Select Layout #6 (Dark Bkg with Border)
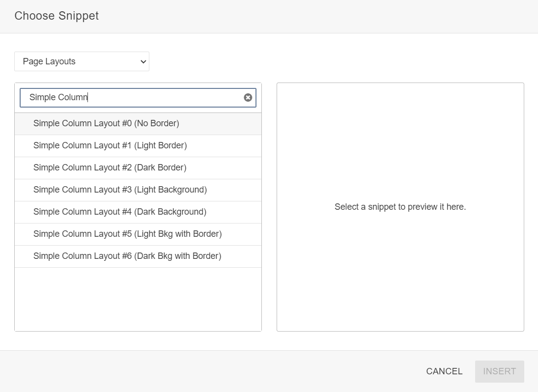Viewport: 538px width, 392px height. (127, 256)
